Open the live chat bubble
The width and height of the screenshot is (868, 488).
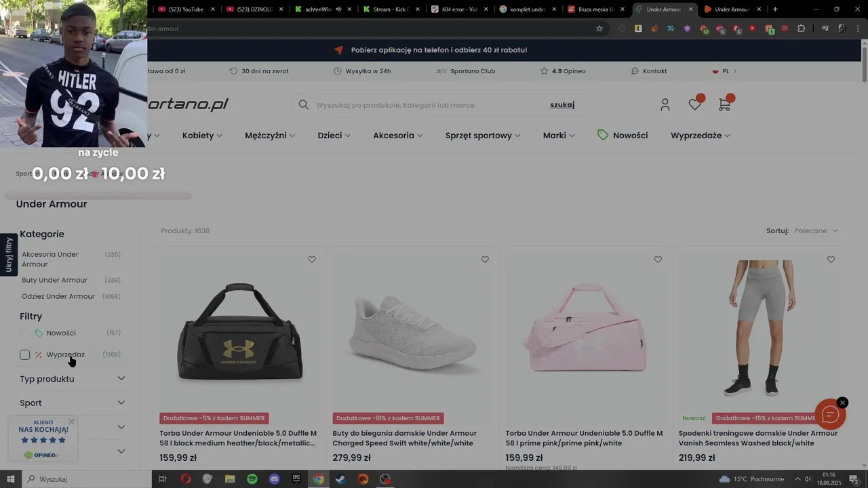(x=830, y=415)
